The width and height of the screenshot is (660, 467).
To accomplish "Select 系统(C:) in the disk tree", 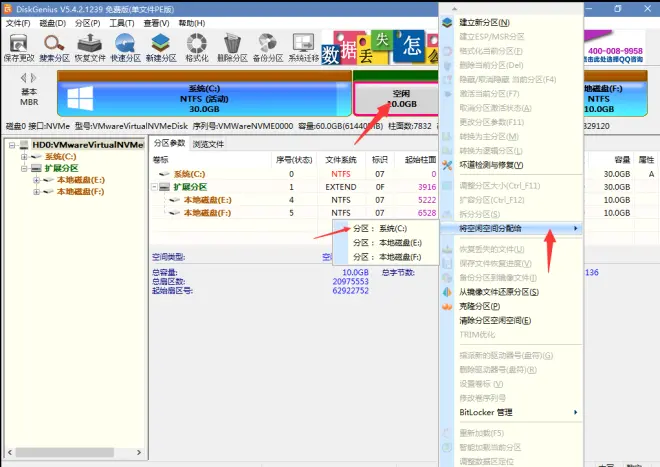I will [x=61, y=157].
